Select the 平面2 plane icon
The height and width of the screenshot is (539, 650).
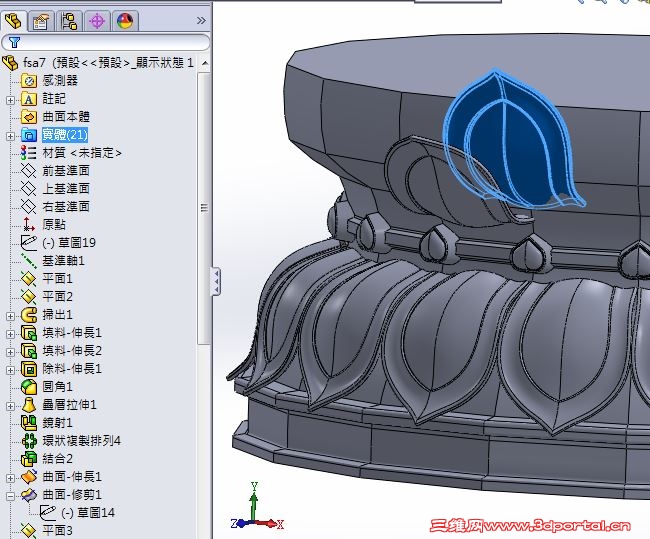tap(29, 296)
